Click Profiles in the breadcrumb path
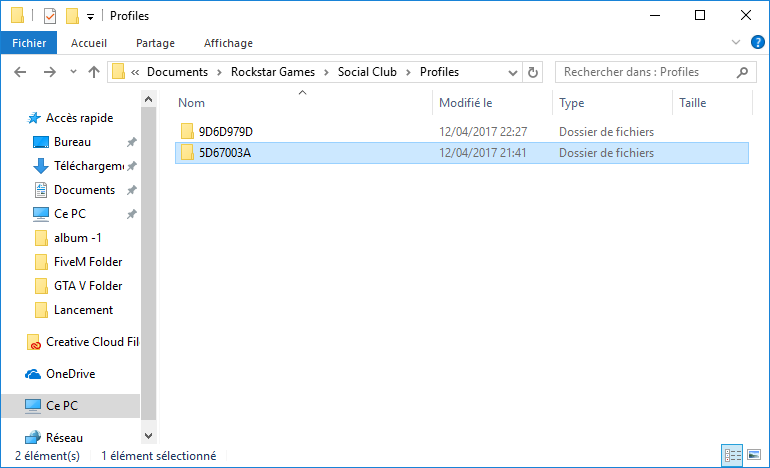 pos(439,72)
